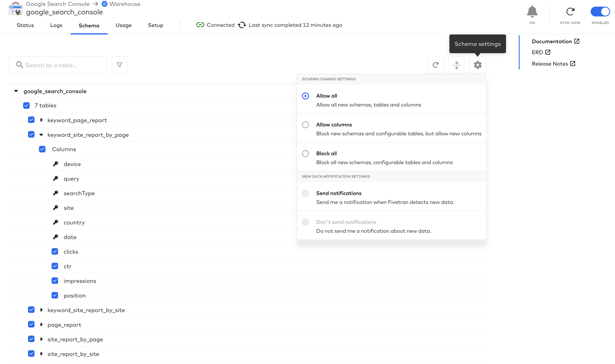This screenshot has height=364, width=615.
Task: Click the Sync Now refresh icon
Action: click(570, 12)
